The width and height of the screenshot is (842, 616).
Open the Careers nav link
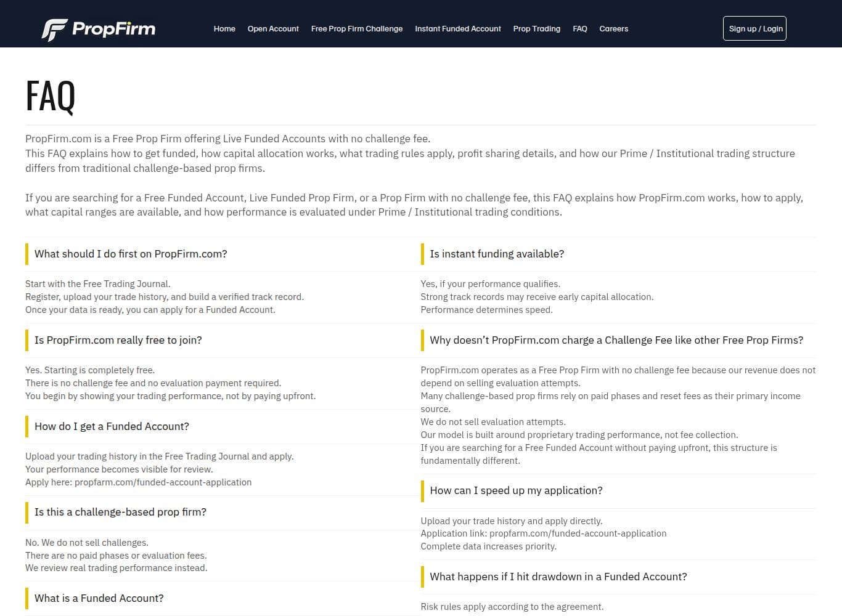[614, 29]
